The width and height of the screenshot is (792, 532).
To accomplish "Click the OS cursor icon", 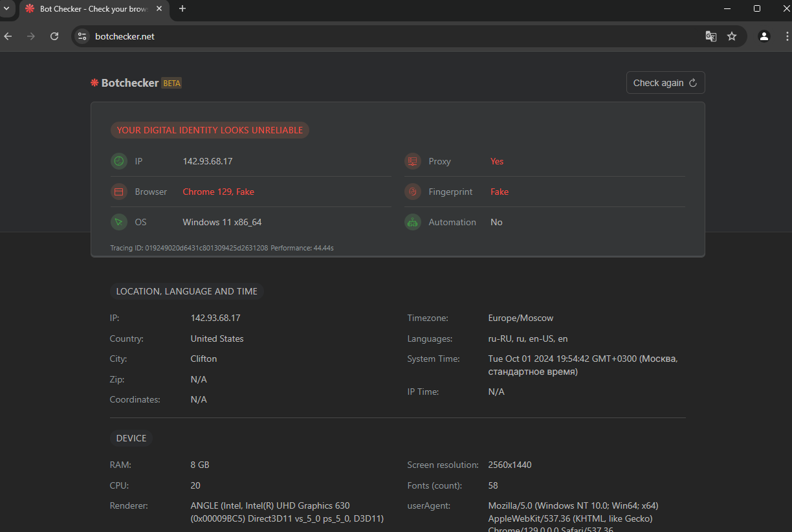I will tap(118, 222).
